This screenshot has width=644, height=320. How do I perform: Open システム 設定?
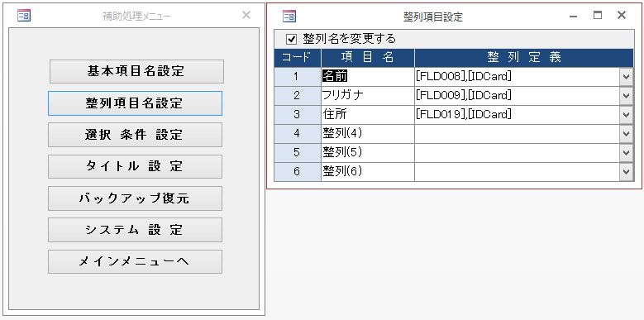click(135, 230)
